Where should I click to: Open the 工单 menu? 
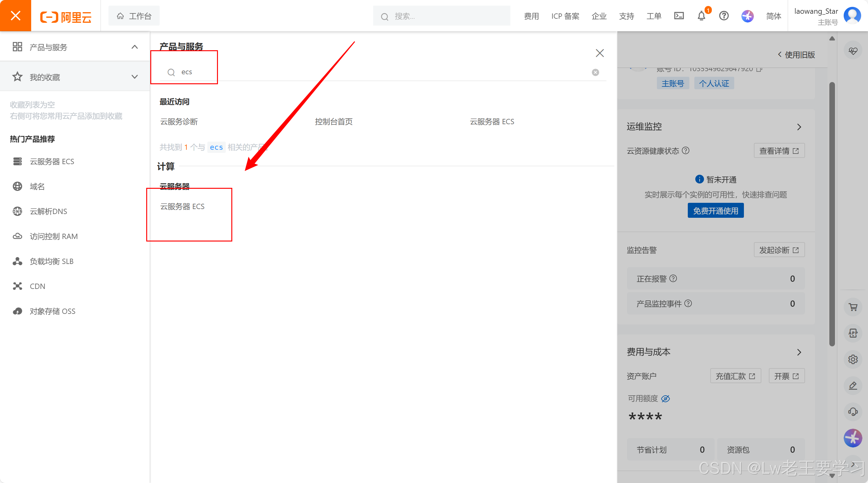pyautogui.click(x=654, y=16)
